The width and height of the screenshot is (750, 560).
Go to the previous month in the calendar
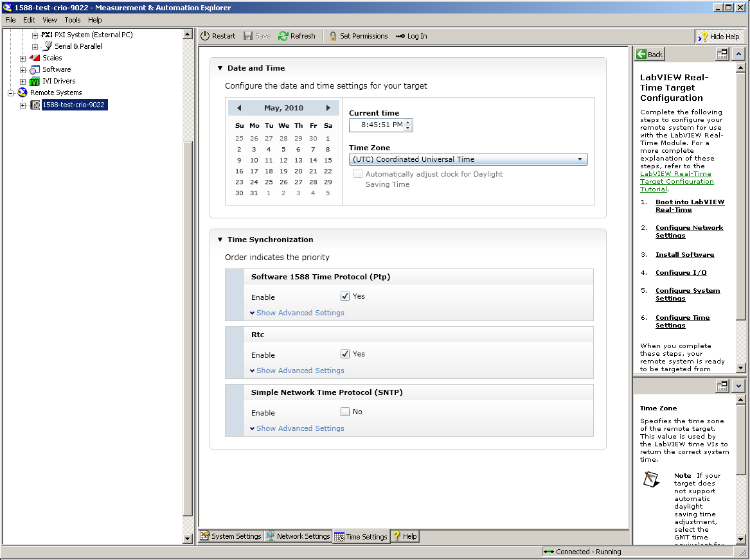coord(239,108)
